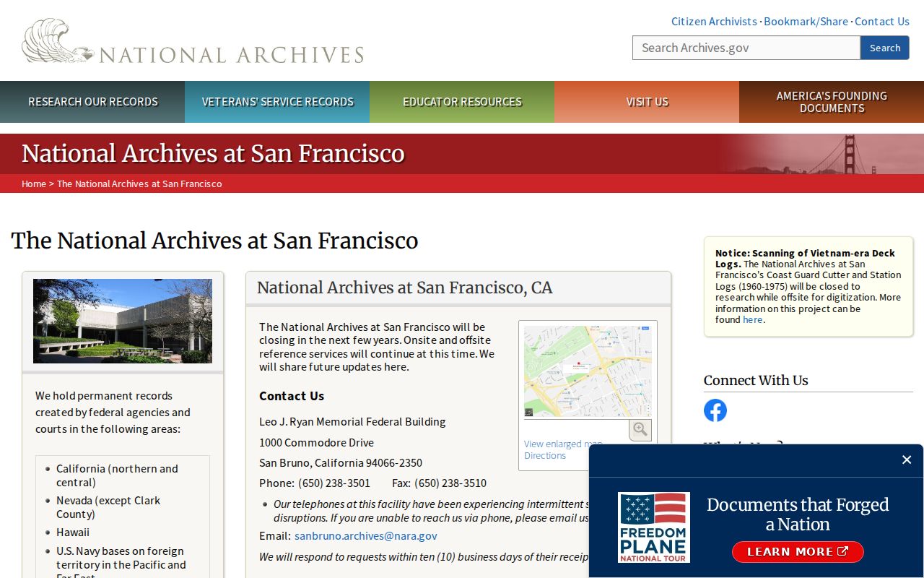Click the breadcrumb The National Archives at San Francisco
924x578 pixels.
point(139,184)
